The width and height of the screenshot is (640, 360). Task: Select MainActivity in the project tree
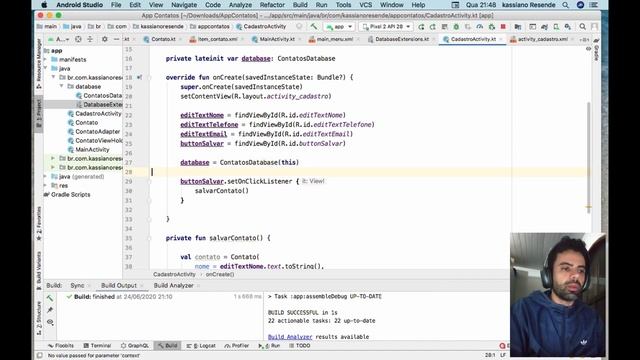pos(92,149)
